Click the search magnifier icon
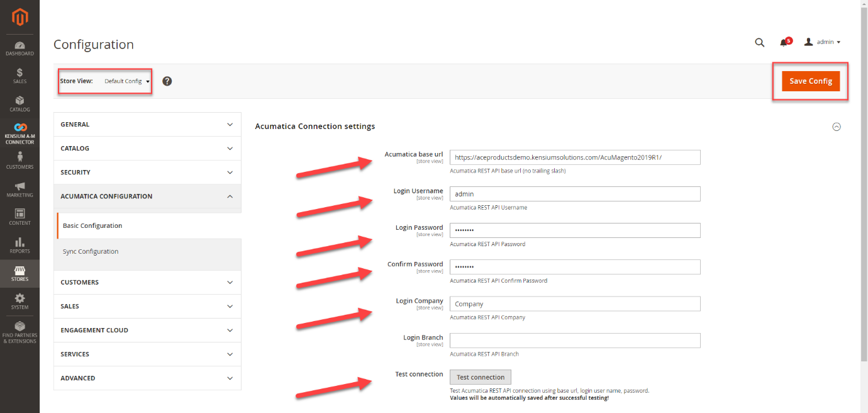868x413 pixels. tap(760, 42)
